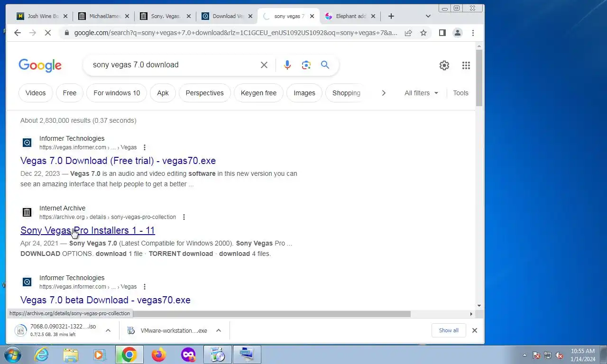Bookmark this page with the star icon

(423, 33)
